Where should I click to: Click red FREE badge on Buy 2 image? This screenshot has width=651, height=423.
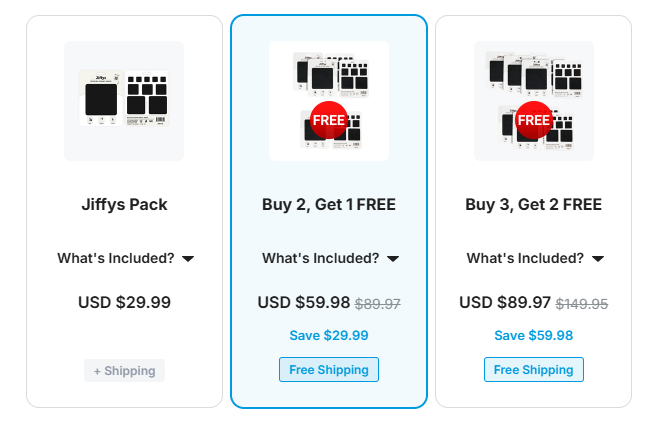pyautogui.click(x=329, y=120)
